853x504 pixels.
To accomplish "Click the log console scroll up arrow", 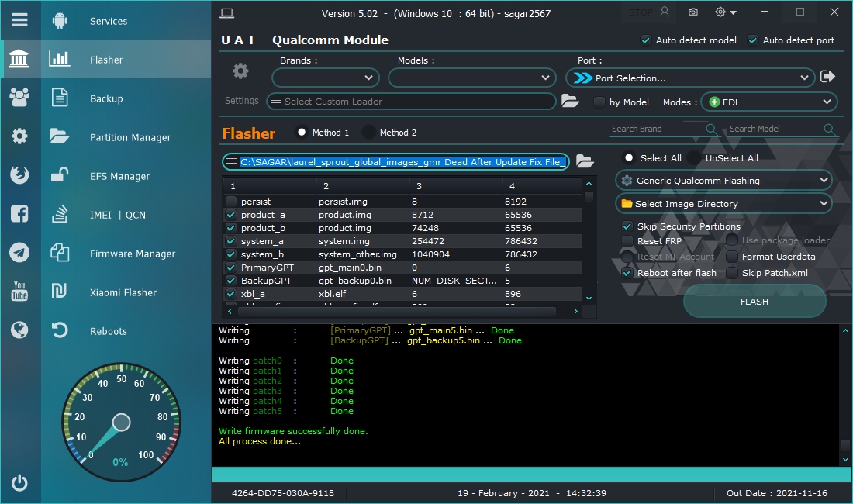I will (x=845, y=330).
